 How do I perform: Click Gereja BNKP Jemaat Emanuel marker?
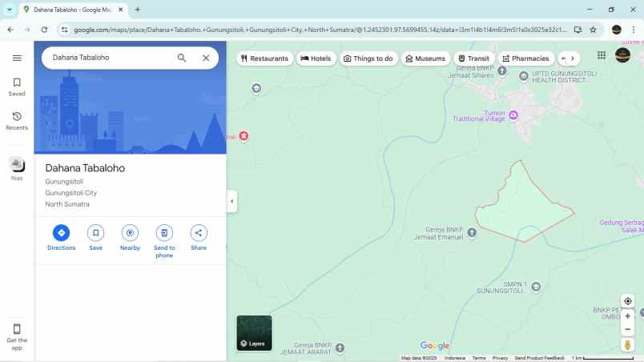point(472,233)
